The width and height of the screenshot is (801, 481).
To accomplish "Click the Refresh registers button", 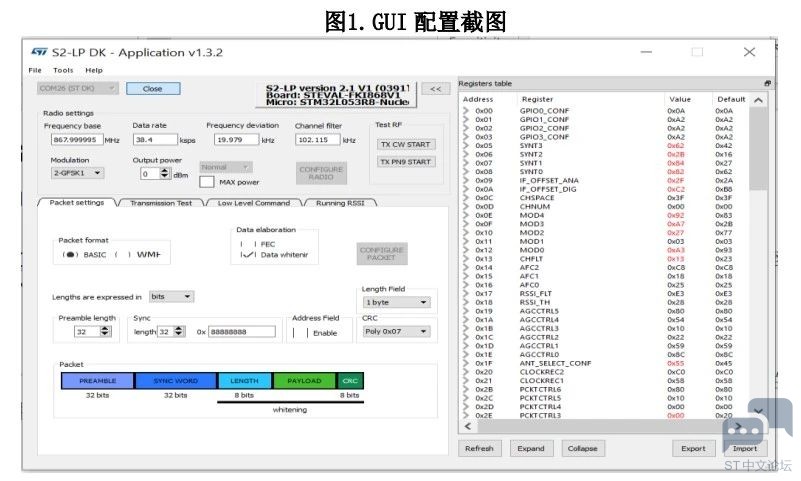I will coord(479,448).
